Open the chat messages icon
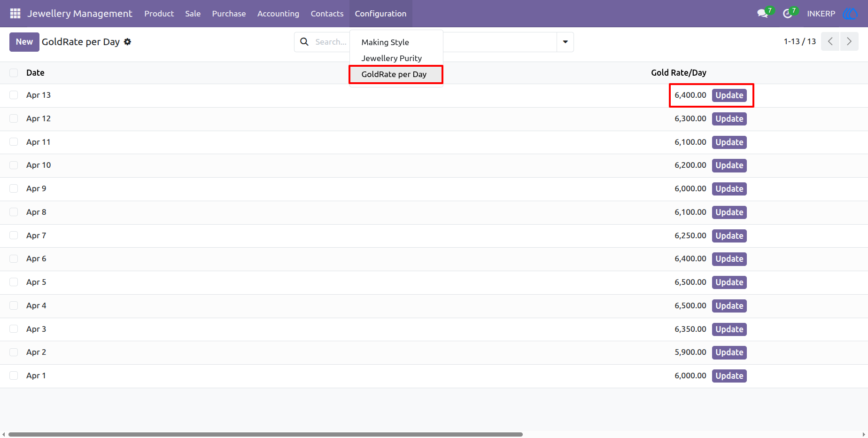The width and height of the screenshot is (868, 438). click(763, 14)
